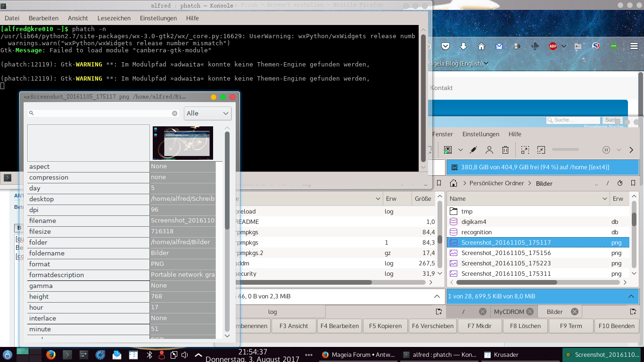Click the volume speaker icon in system tray

pos(185,355)
